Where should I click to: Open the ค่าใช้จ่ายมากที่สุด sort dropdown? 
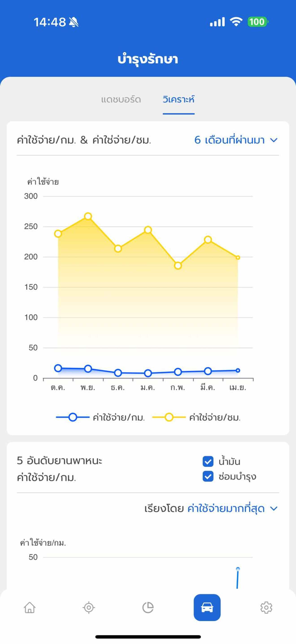pyautogui.click(x=232, y=509)
